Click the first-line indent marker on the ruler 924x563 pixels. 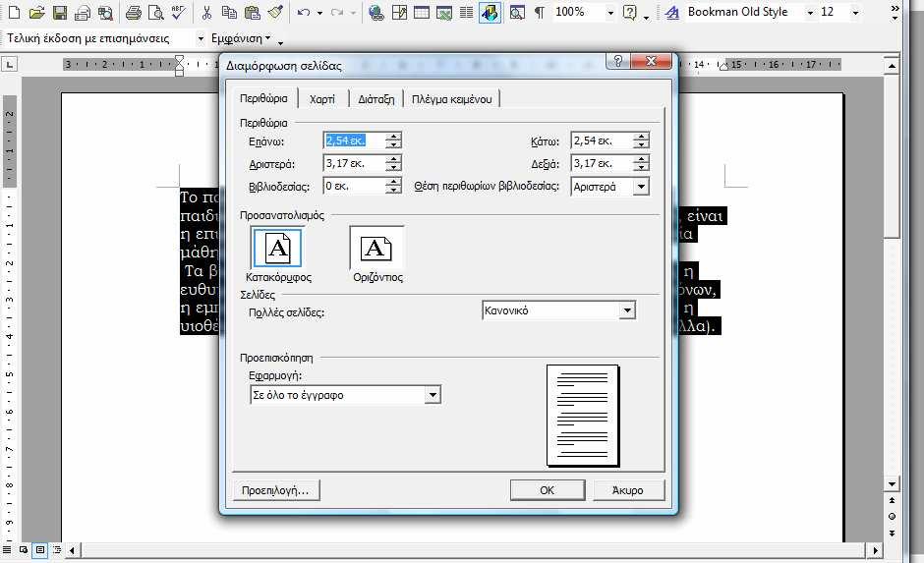click(179, 60)
